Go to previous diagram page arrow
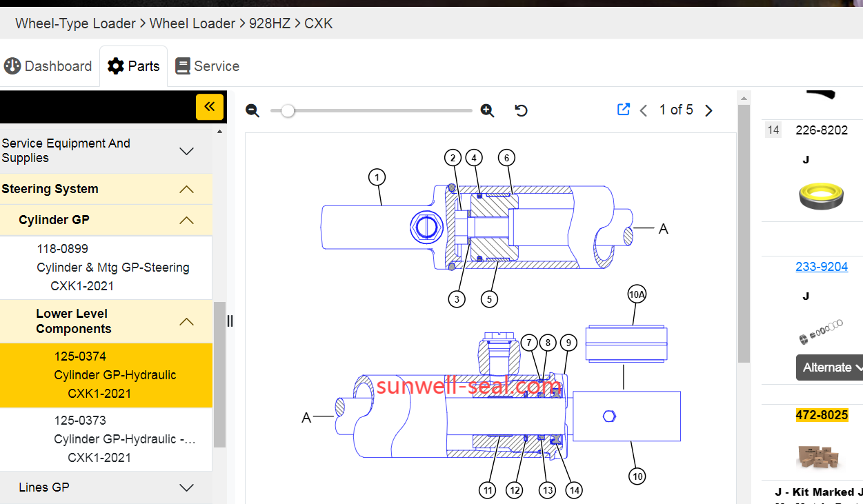Screen dimensions: 863x504 click(x=644, y=110)
